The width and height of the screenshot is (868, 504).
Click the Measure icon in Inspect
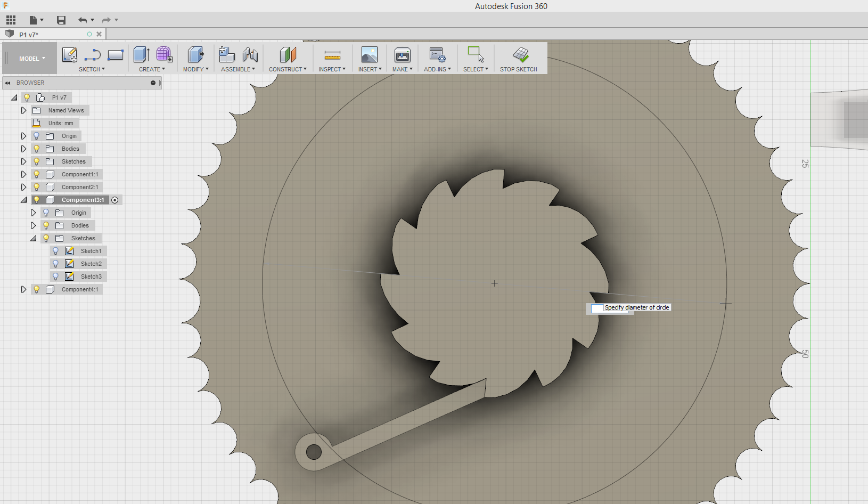click(332, 55)
